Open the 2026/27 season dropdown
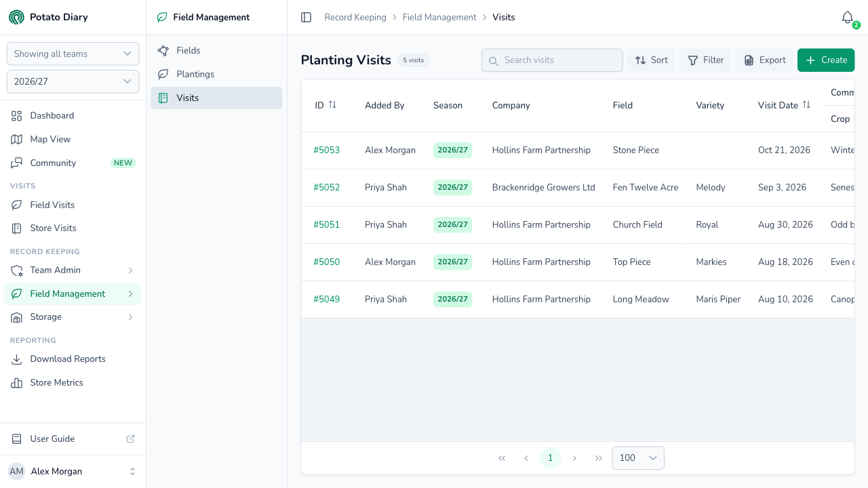This screenshot has height=488, width=868. 73,81
